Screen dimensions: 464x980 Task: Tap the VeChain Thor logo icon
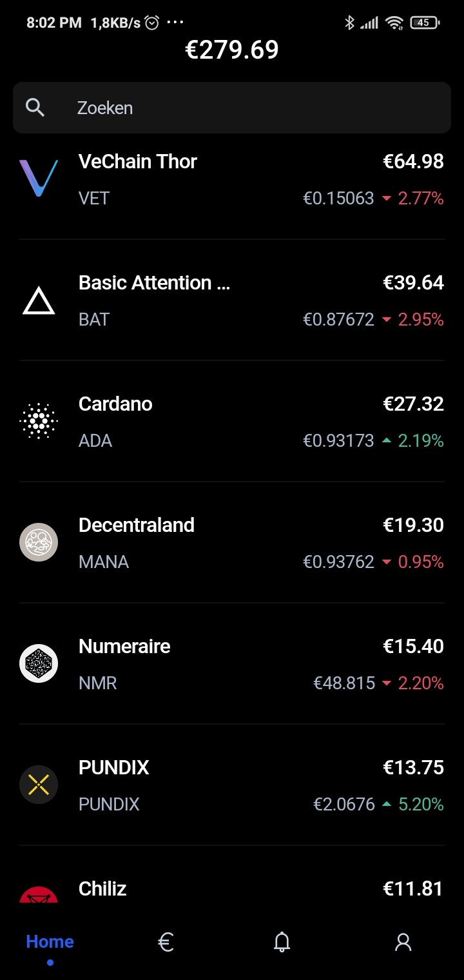(x=39, y=179)
